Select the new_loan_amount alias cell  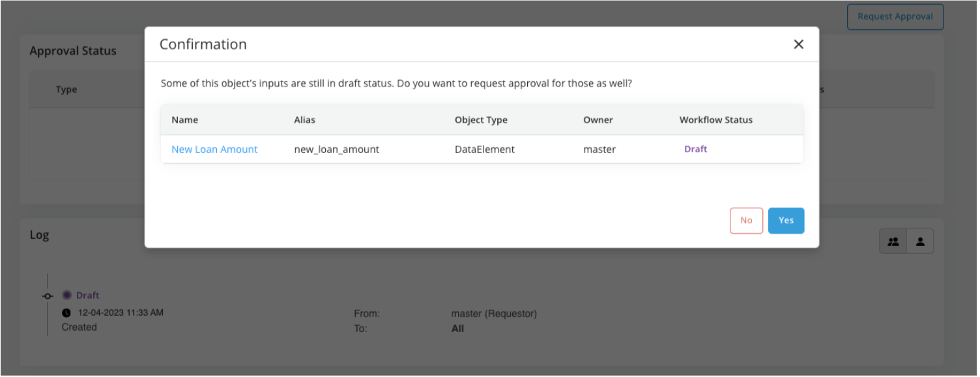(x=336, y=149)
